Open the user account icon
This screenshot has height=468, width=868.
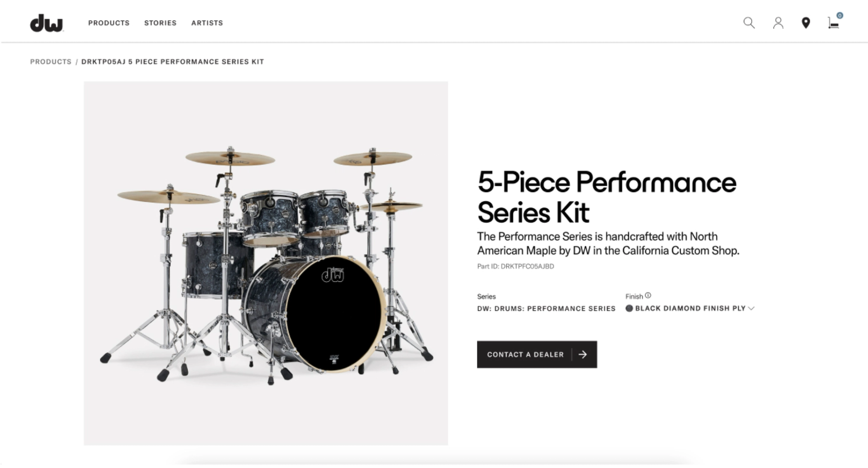click(778, 23)
